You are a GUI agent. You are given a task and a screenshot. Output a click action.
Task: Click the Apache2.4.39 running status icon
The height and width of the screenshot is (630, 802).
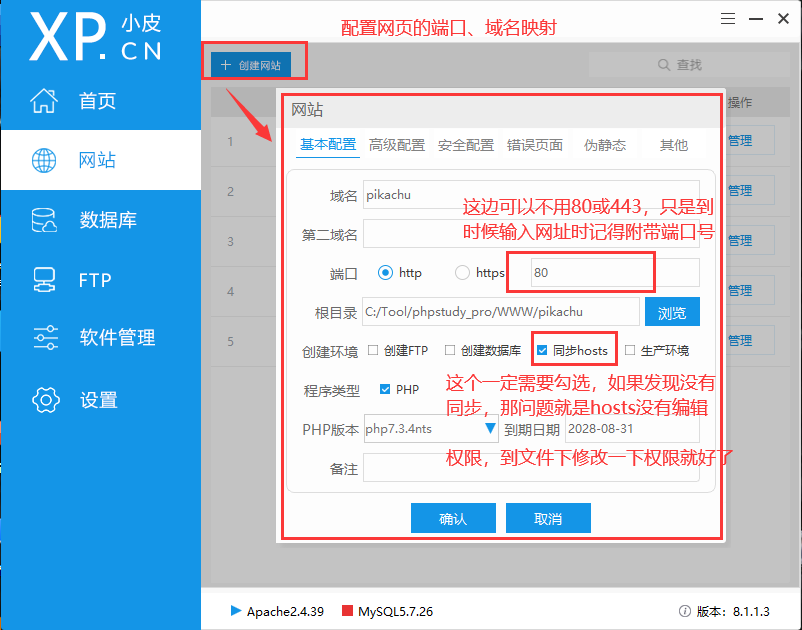click(x=236, y=610)
